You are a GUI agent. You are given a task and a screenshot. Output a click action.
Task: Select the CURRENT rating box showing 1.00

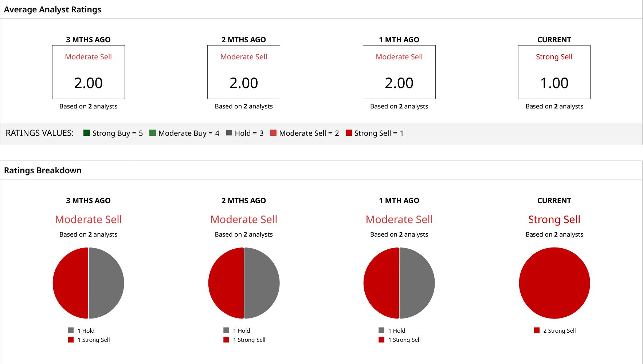tap(554, 72)
